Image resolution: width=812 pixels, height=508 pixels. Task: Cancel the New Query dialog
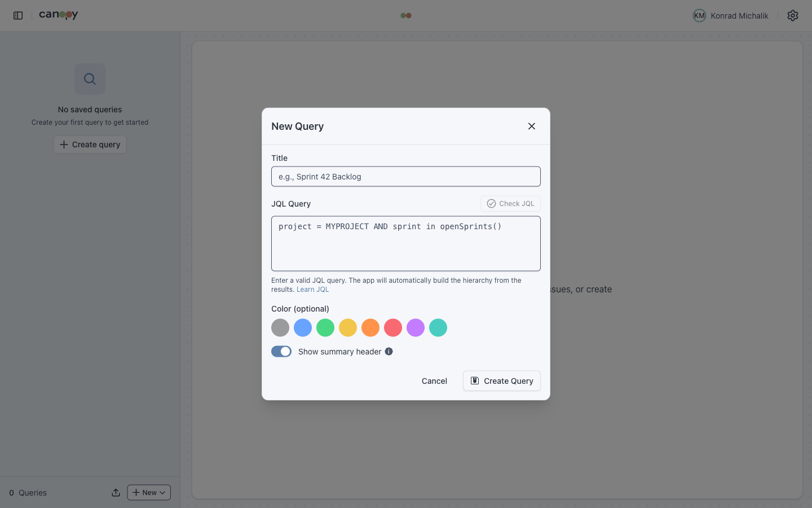[x=434, y=380]
